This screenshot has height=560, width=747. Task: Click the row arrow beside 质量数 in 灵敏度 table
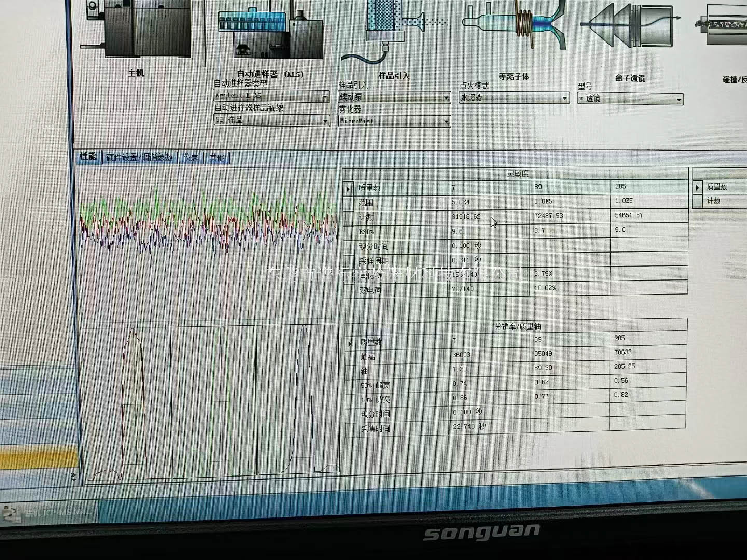348,188
